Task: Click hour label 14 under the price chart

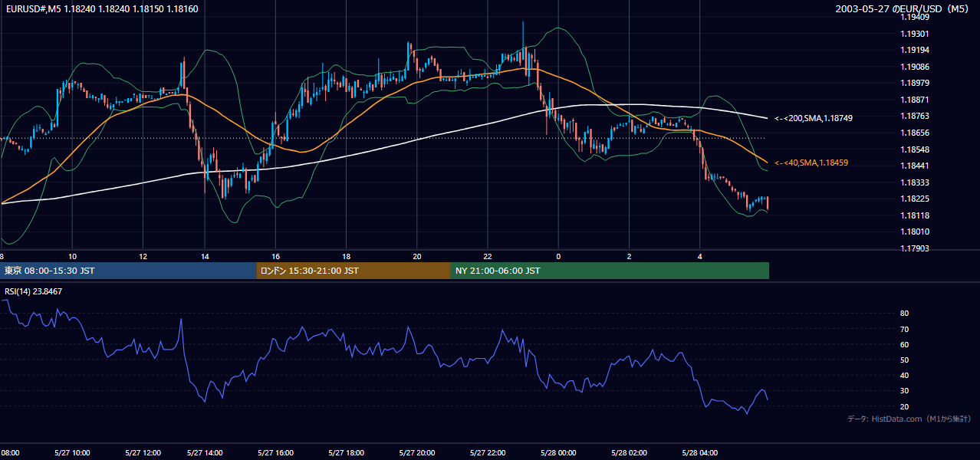Action: [x=205, y=256]
